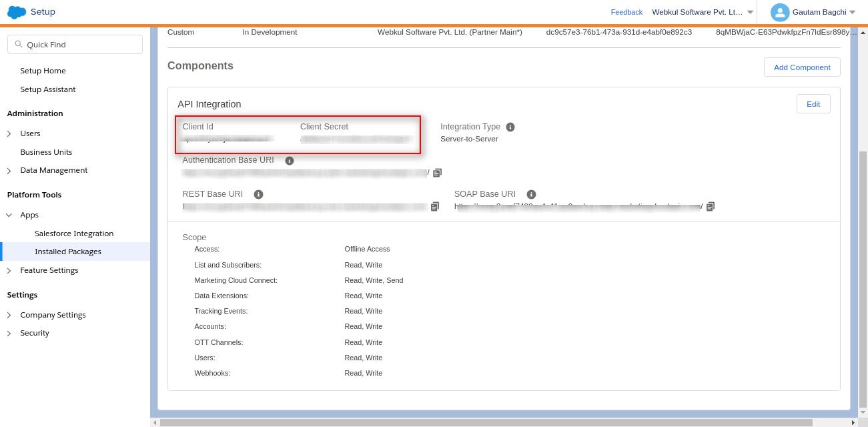Show Authentication Base URI info icon
This screenshot has height=427, width=868.
[x=290, y=161]
